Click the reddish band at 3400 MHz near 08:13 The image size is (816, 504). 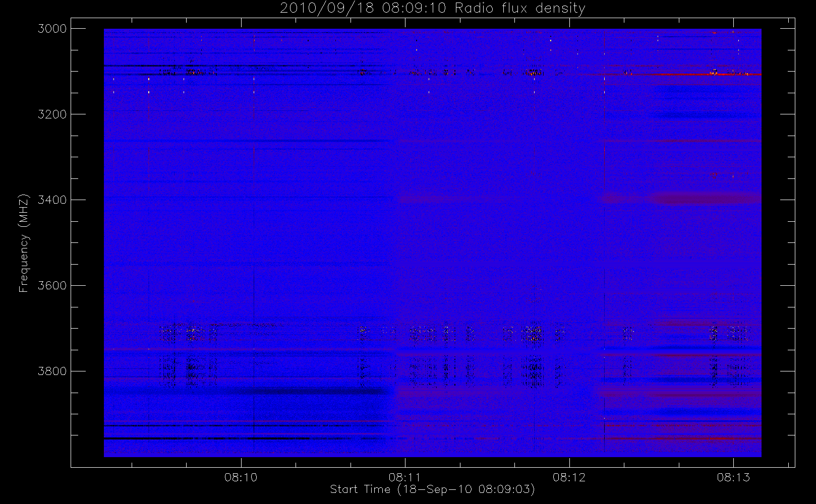point(706,199)
